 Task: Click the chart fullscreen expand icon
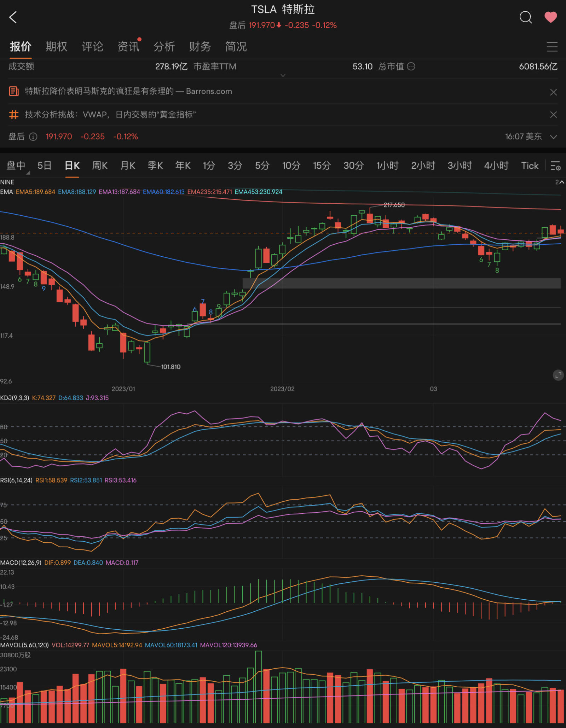[x=558, y=375]
